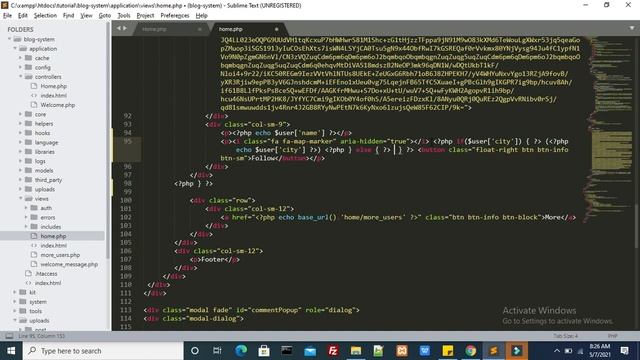
Task: Click the PHP syntax selector in status bar
Action: (612, 336)
